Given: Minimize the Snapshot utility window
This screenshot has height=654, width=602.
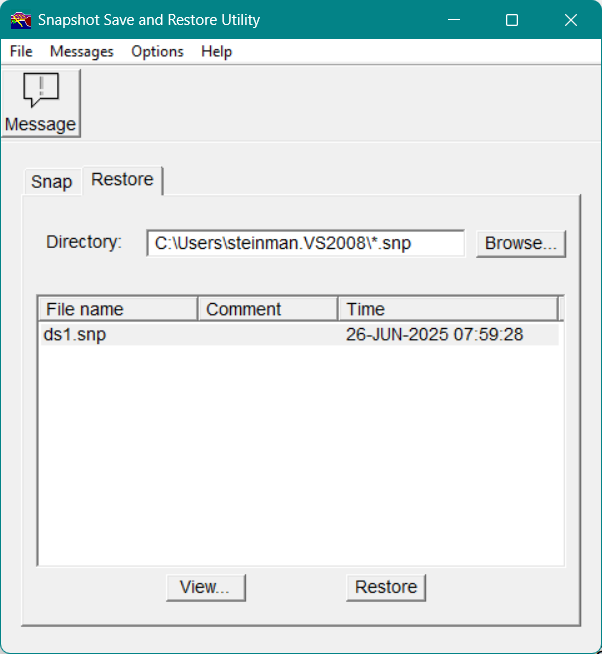Looking at the screenshot, I should click(455, 20).
